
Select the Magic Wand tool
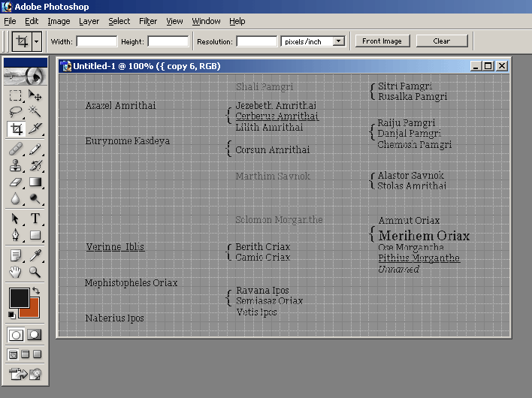click(35, 112)
